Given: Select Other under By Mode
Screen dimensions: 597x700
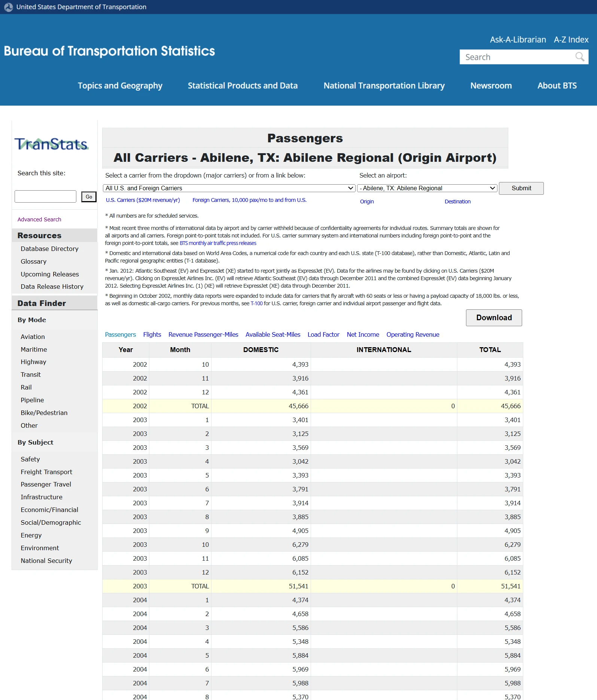Looking at the screenshot, I should 29,425.
